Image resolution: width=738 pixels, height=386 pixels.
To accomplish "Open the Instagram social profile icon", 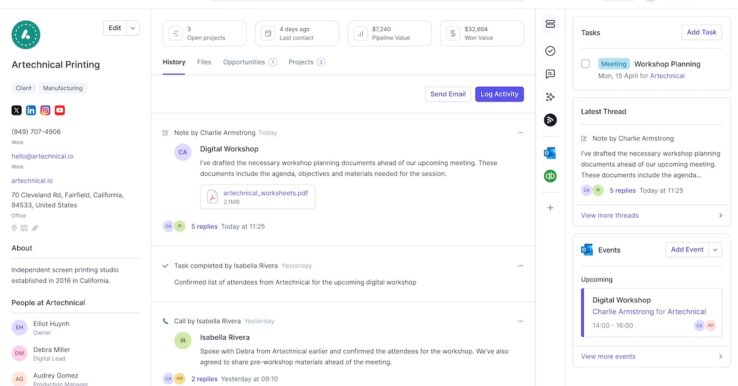I will pos(45,110).
